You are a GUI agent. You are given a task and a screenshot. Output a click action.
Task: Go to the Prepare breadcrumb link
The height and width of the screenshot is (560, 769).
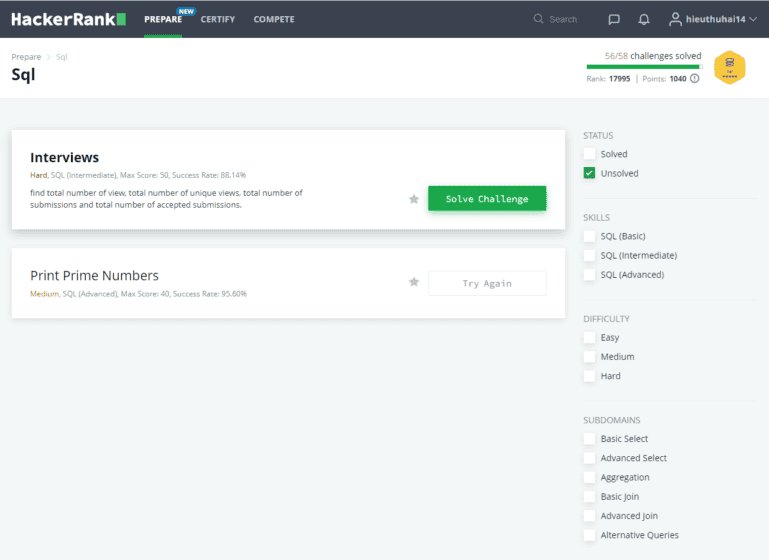point(26,57)
